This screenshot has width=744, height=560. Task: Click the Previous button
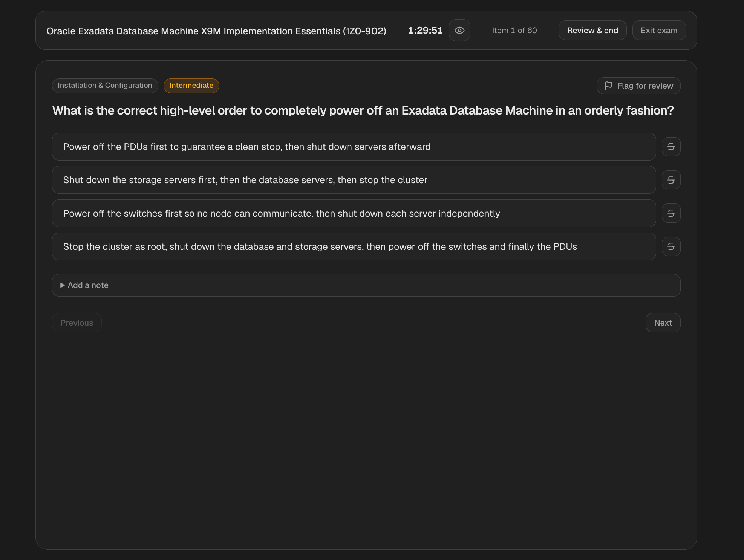click(x=77, y=323)
